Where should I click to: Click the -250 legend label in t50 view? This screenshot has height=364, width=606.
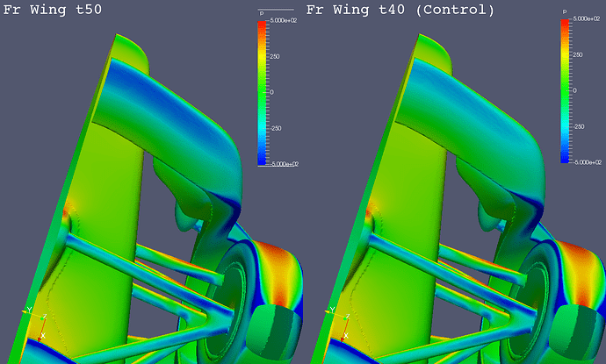tap(275, 128)
